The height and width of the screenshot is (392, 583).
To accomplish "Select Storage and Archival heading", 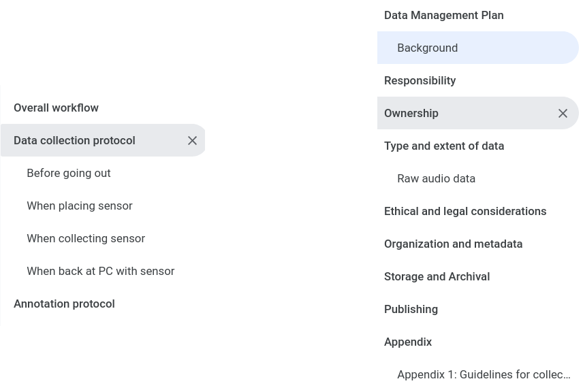I will coord(437,276).
